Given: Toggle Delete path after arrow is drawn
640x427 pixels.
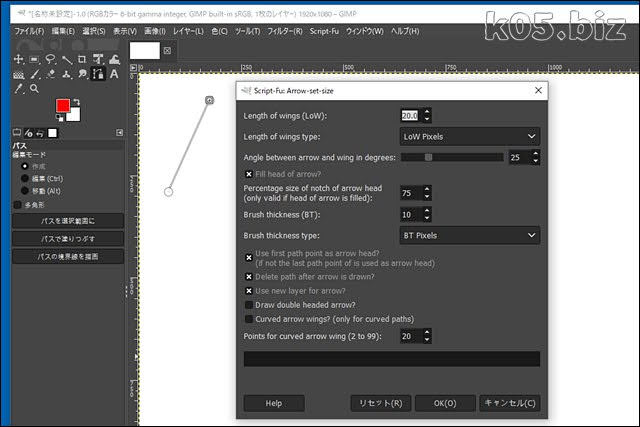Looking at the screenshot, I should pyautogui.click(x=249, y=277).
